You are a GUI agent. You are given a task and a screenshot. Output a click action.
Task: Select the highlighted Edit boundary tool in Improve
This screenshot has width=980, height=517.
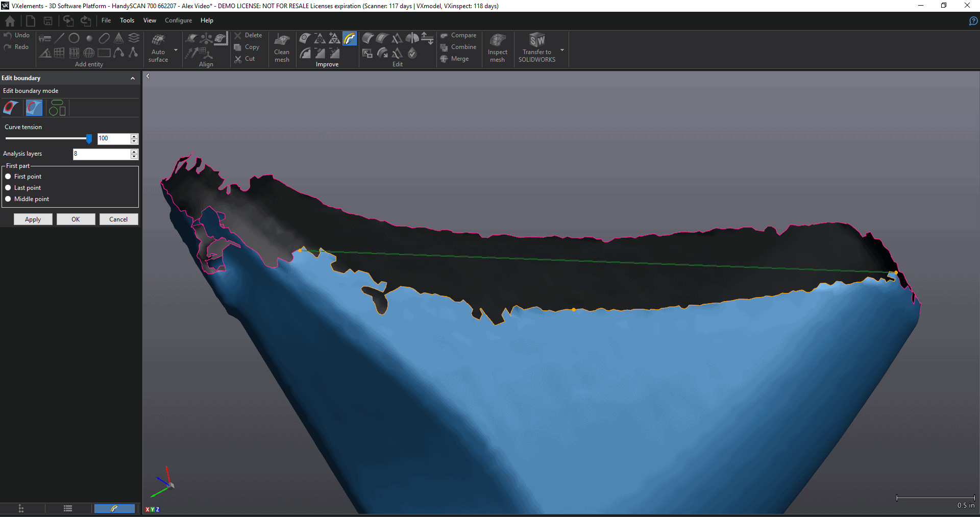(349, 39)
